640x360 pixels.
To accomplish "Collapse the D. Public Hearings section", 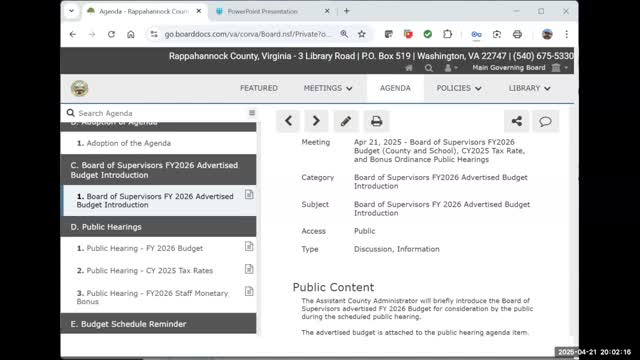I will point(158,227).
